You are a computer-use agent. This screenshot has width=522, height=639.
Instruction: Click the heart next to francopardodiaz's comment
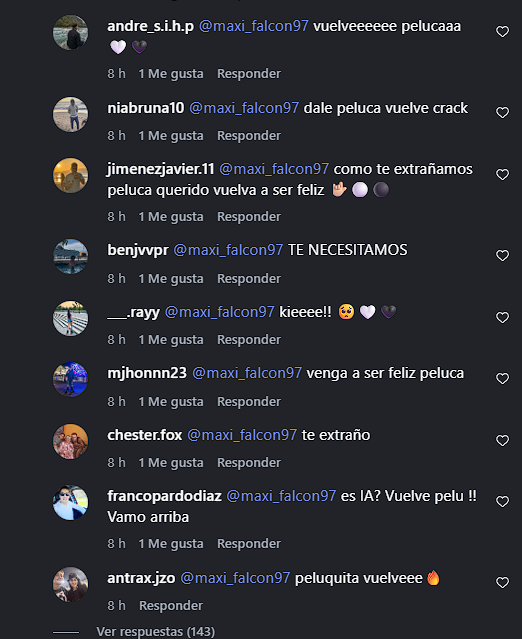(502, 501)
